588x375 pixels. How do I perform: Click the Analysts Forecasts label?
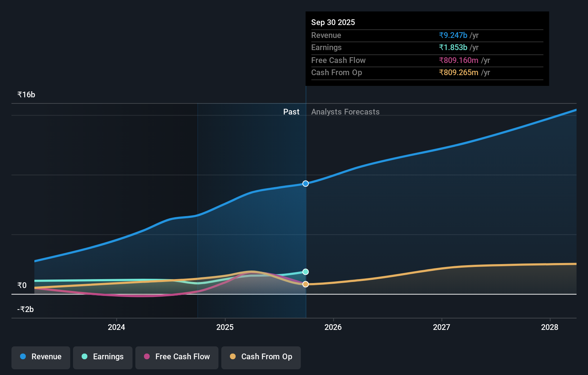pyautogui.click(x=345, y=112)
